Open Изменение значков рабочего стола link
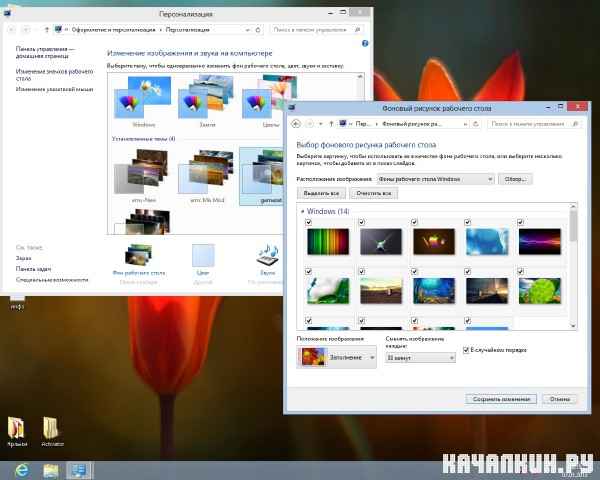This screenshot has height=480, width=600. click(54, 75)
